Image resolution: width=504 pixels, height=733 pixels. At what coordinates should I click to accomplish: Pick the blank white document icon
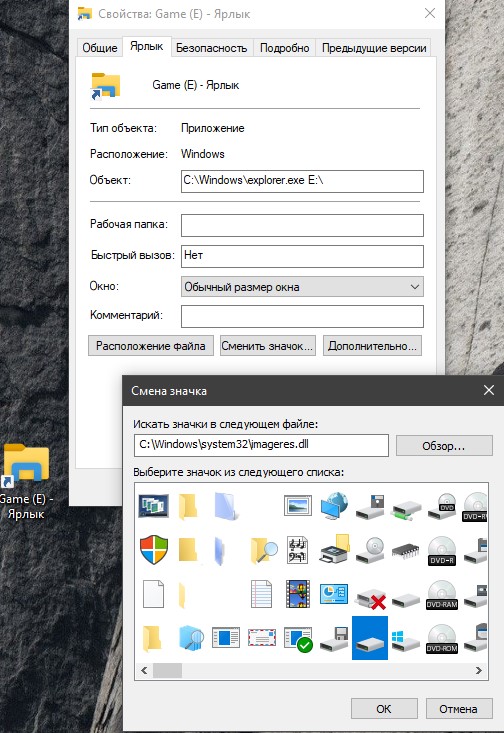tap(153, 594)
